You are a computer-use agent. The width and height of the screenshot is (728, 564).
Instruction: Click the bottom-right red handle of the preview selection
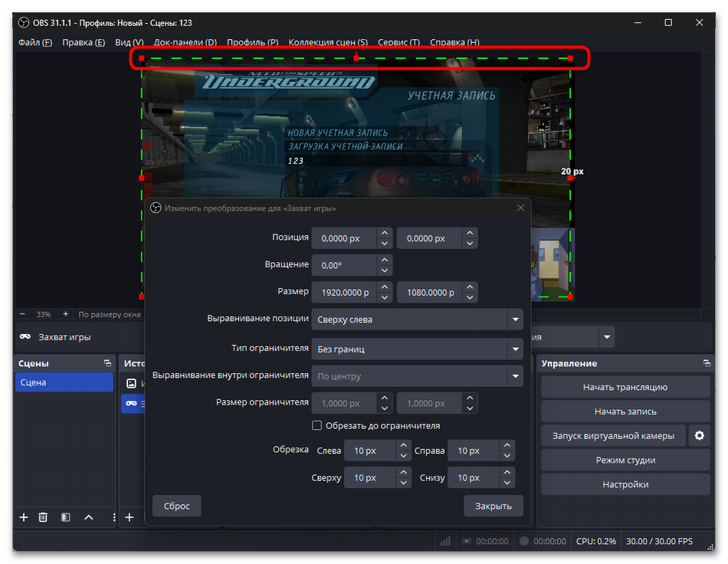point(570,297)
